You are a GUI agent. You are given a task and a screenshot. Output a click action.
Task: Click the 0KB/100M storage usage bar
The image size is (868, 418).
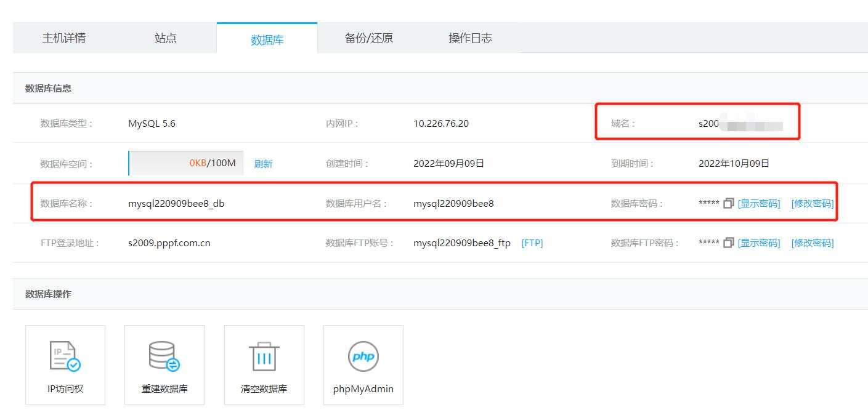(185, 163)
